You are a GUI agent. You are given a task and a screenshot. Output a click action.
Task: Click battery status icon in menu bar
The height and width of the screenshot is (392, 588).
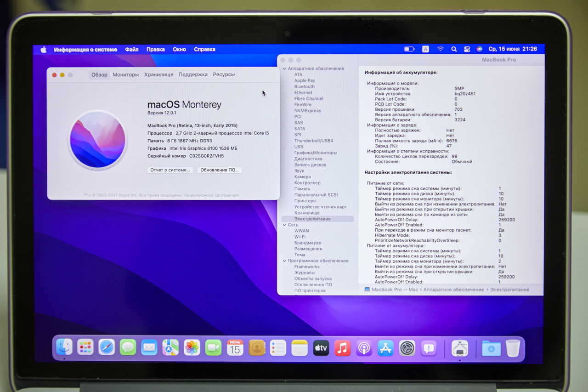point(409,49)
